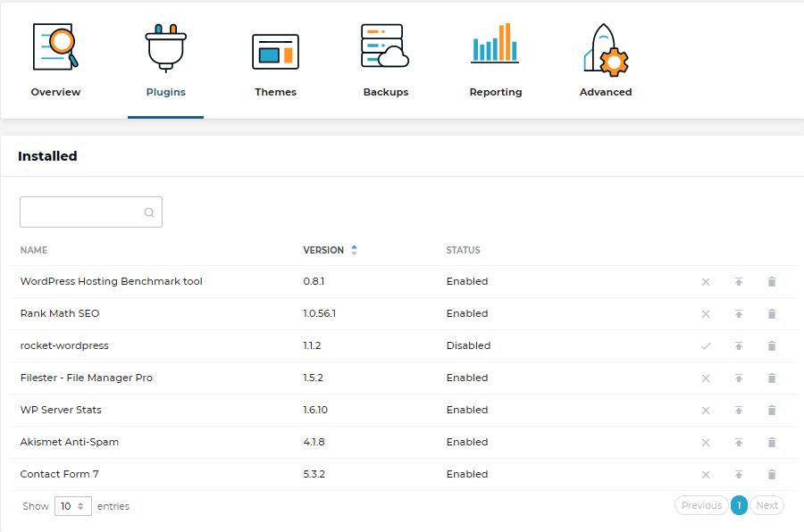This screenshot has width=804, height=532.
Task: Update the Rank Math SEO plugin
Action: [x=739, y=314]
